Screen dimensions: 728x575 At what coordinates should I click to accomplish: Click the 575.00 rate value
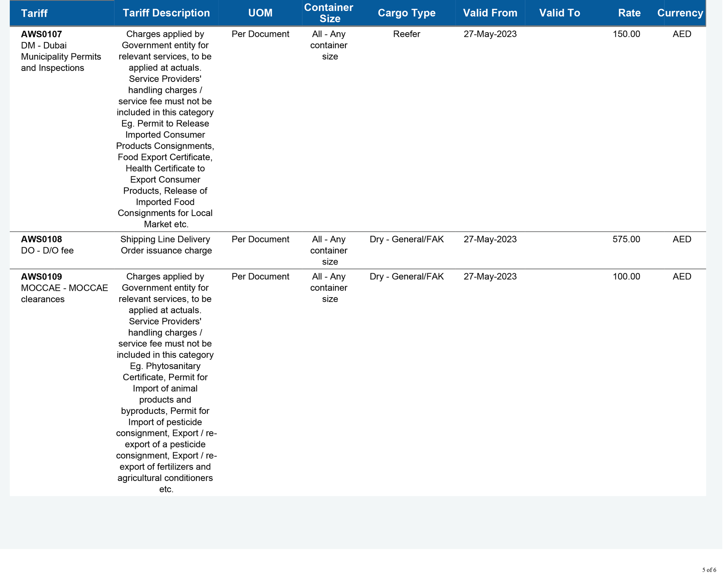click(626, 240)
